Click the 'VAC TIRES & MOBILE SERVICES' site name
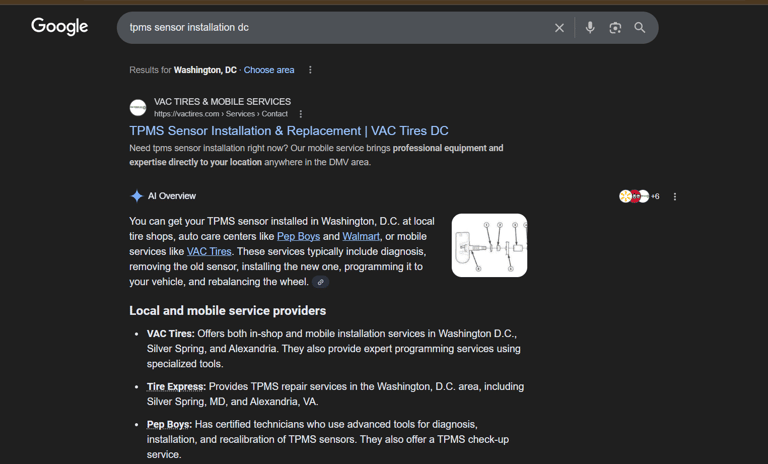The width and height of the screenshot is (768, 464). [x=222, y=101]
